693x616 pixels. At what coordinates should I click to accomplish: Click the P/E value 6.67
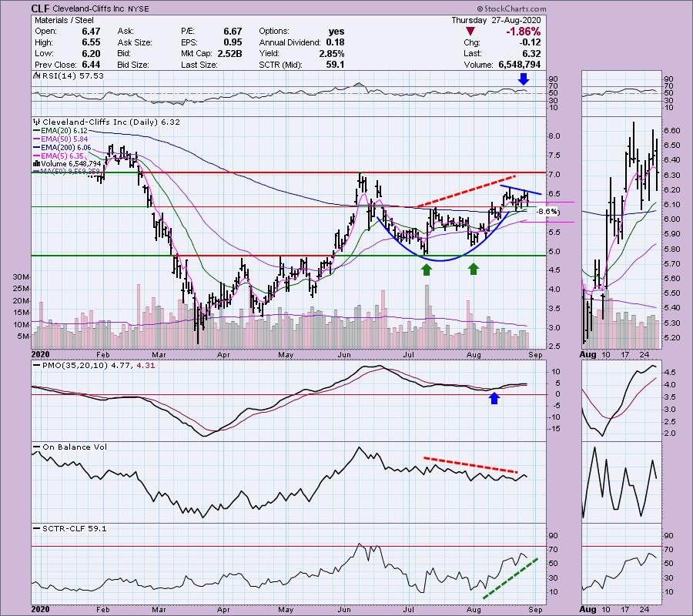coord(233,32)
